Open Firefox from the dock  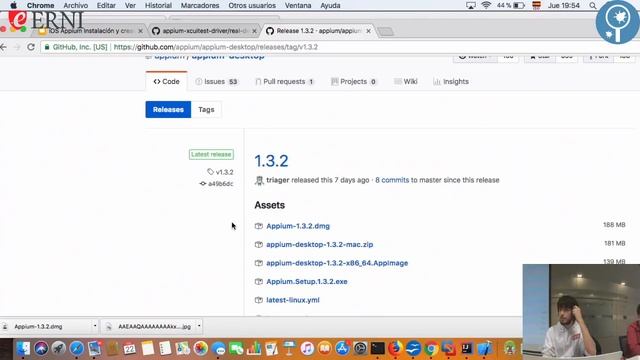click(x=395, y=349)
